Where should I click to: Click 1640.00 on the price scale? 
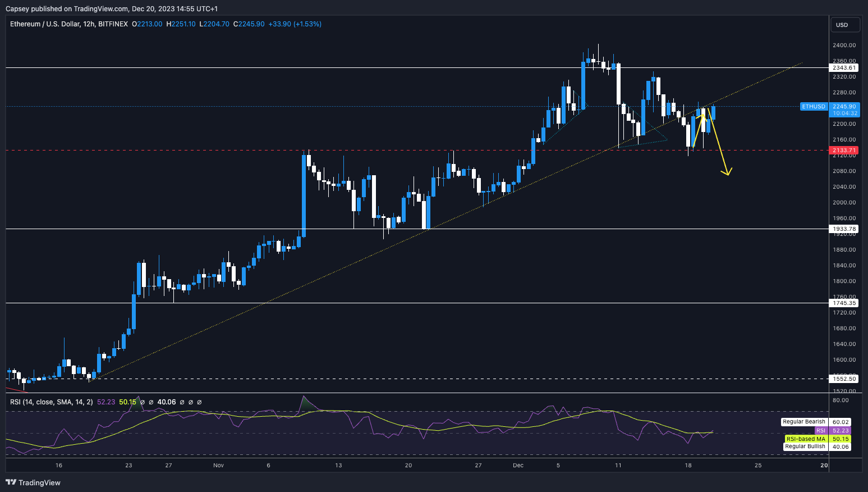(844, 344)
